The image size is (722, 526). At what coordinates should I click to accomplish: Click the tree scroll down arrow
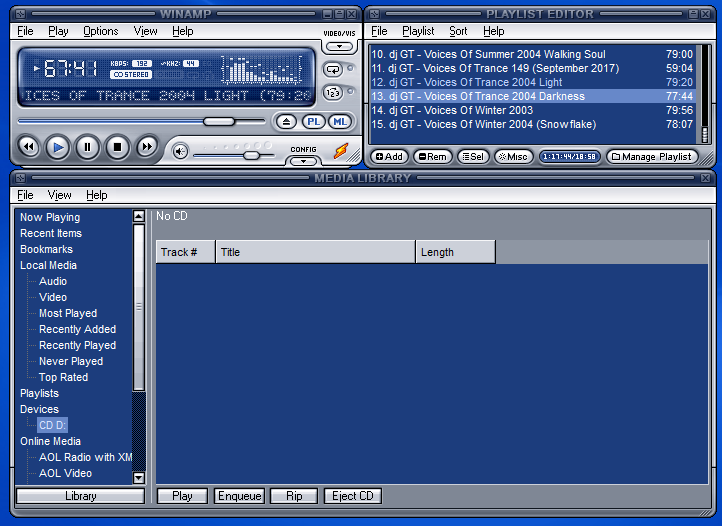point(139,478)
